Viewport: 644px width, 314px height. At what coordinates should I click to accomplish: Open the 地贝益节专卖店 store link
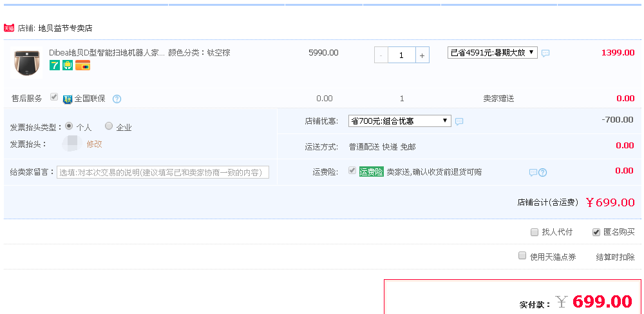pos(65,28)
